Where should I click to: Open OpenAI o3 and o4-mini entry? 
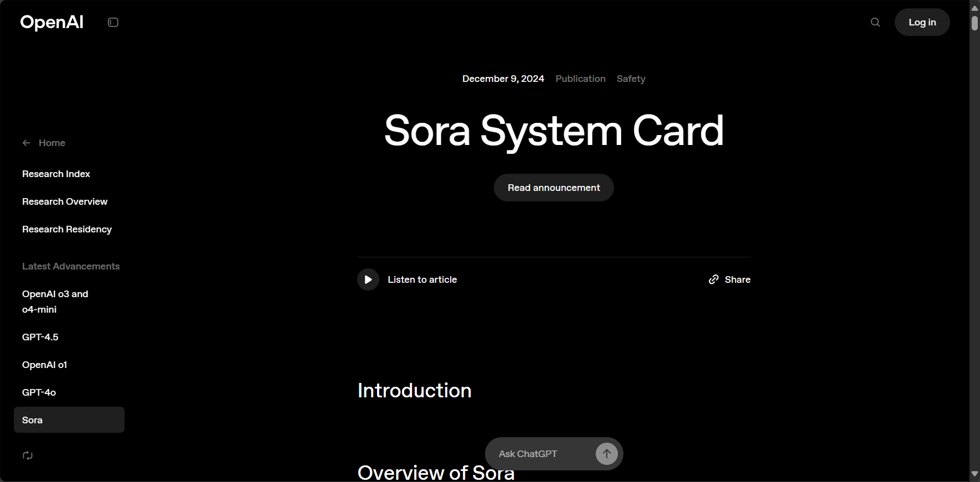55,302
